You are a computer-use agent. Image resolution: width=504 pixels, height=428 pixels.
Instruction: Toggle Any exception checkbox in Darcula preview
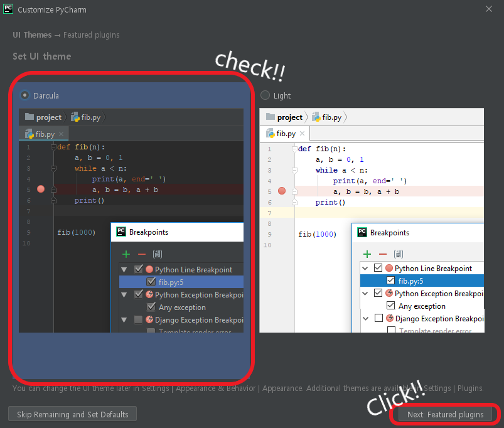[151, 307]
